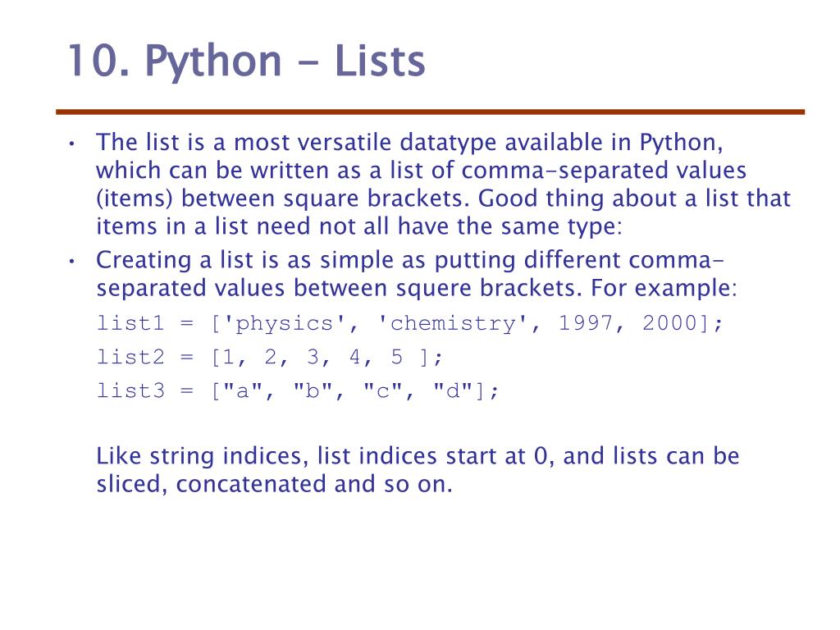
Task: Click the word 'chemistry' in list1
Action: (x=453, y=323)
